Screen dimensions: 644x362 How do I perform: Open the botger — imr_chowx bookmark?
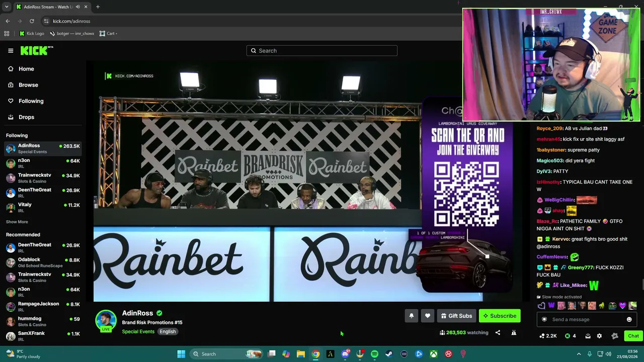coord(72,34)
